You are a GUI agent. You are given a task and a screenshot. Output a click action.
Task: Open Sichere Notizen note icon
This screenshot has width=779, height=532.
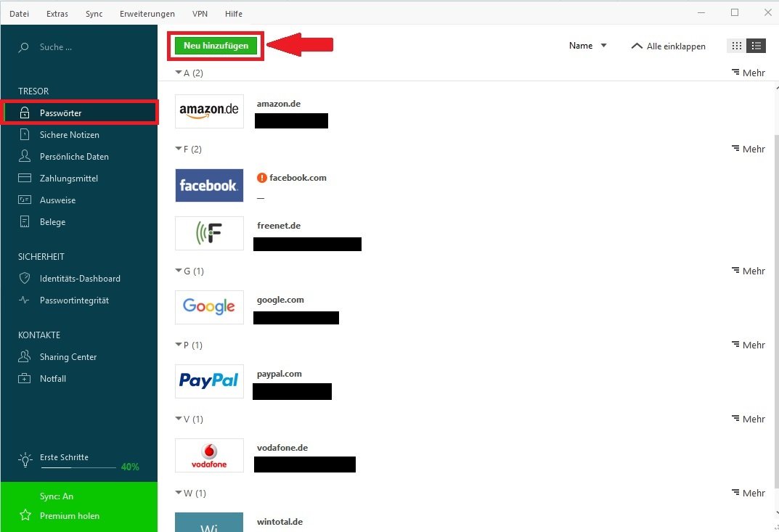point(25,134)
